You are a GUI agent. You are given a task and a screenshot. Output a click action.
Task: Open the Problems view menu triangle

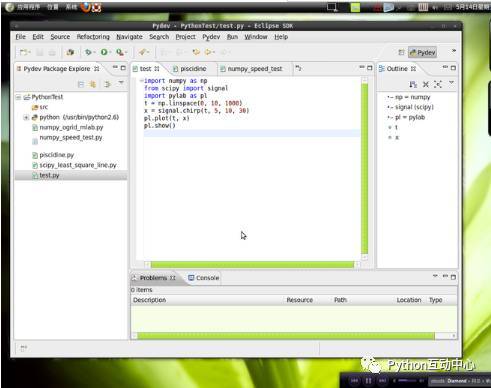(x=435, y=276)
